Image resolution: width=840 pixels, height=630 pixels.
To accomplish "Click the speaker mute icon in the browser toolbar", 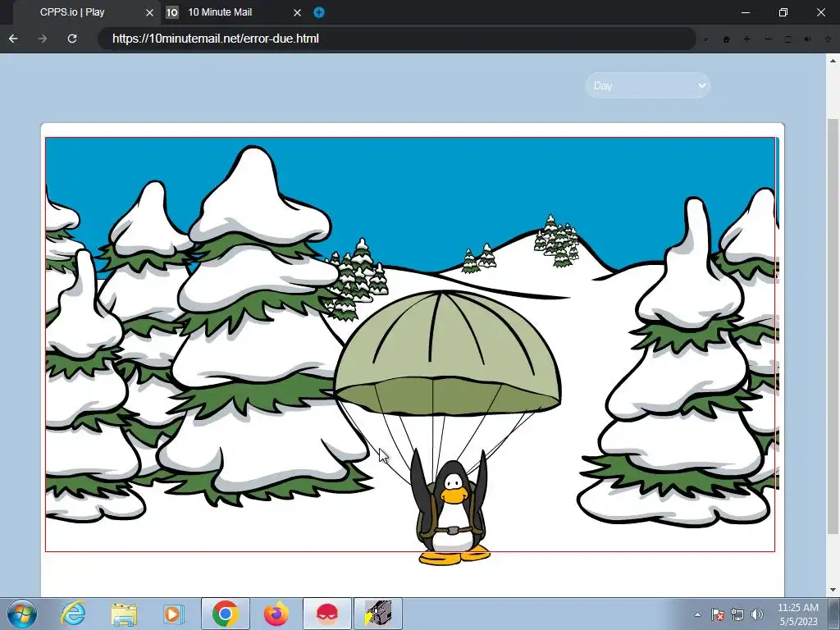I will coord(807,39).
